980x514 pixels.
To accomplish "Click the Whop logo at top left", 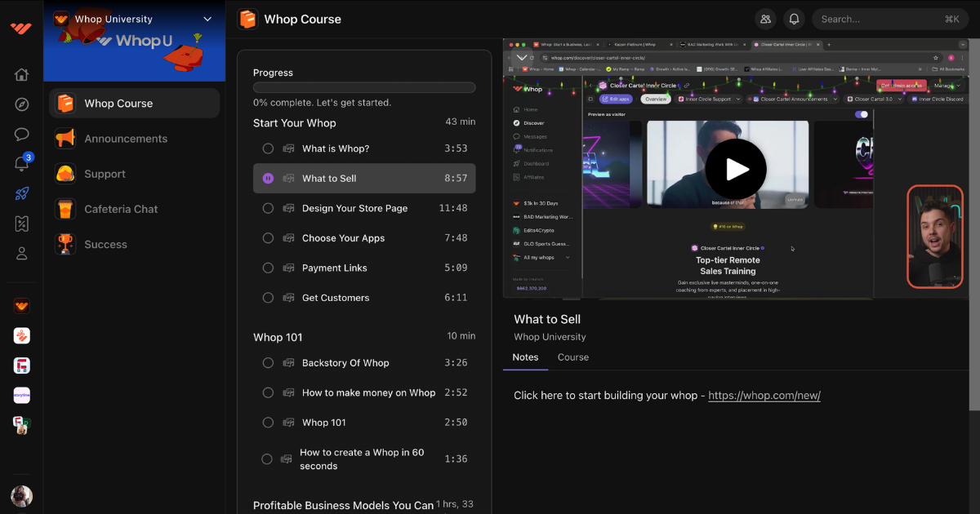I will 21,28.
